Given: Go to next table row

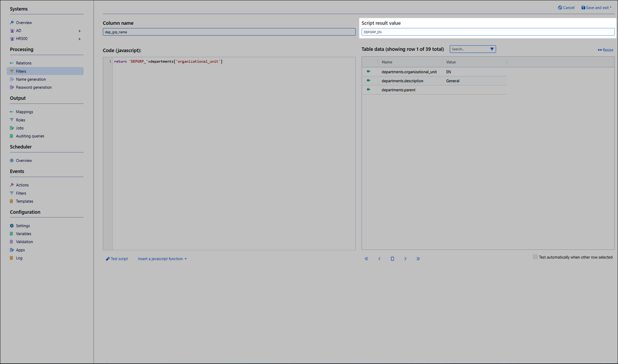Looking at the screenshot, I should (405, 259).
